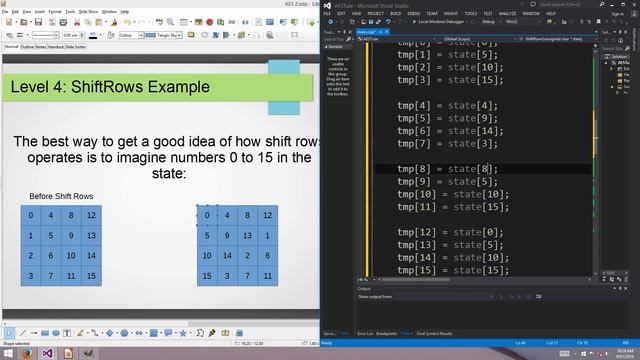This screenshot has height=360, width=640.
Task: Click the Print icon in Impress toolbar
Action: tap(63, 22)
